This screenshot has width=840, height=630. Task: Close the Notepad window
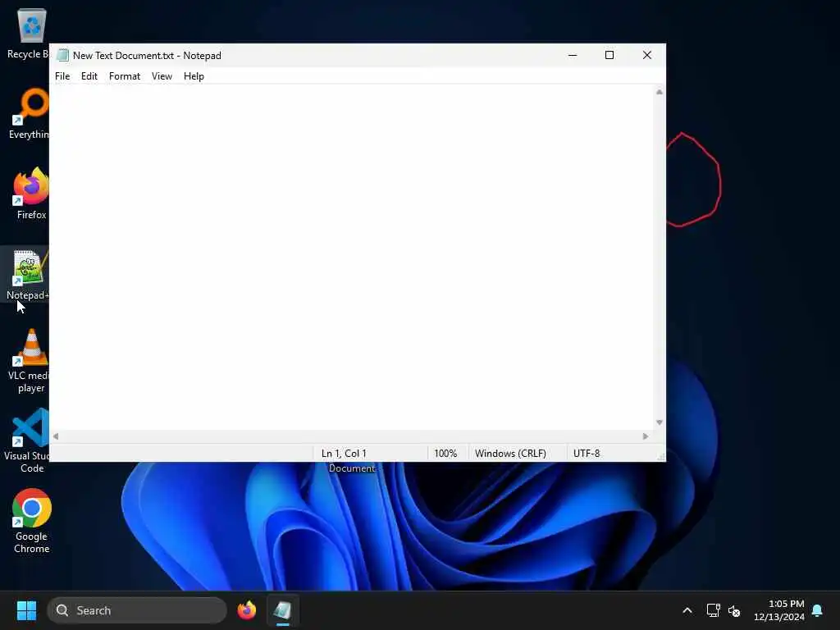point(647,55)
